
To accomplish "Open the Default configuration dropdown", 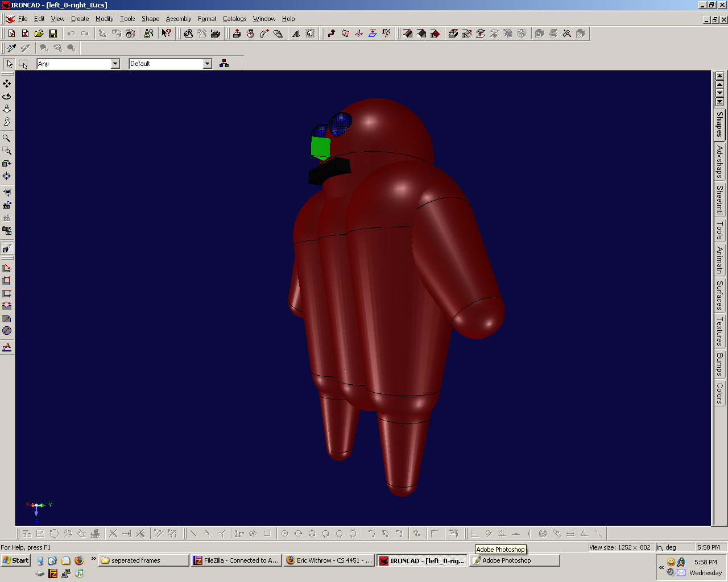I will coord(208,64).
